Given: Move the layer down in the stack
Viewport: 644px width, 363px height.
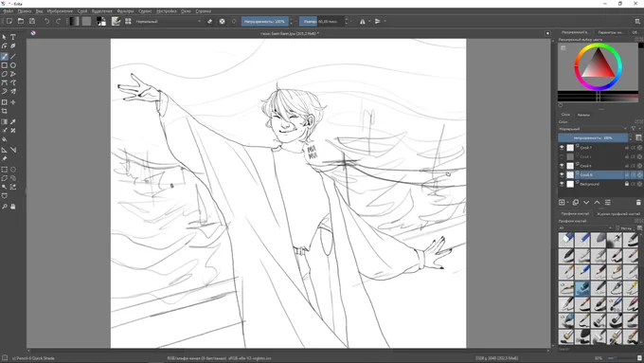Looking at the screenshot, I should click(586, 202).
